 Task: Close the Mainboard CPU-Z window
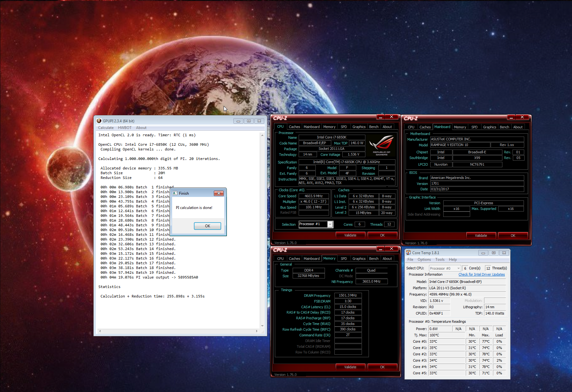click(522, 117)
